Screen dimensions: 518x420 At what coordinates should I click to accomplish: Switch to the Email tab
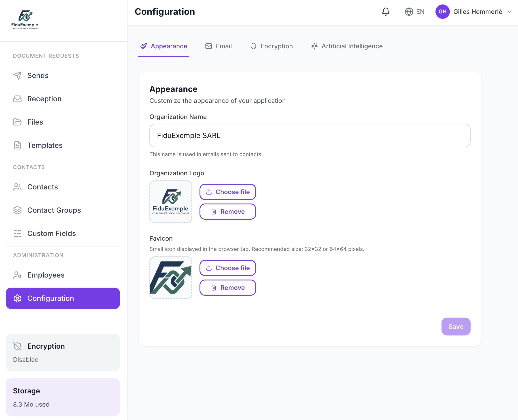pyautogui.click(x=219, y=46)
